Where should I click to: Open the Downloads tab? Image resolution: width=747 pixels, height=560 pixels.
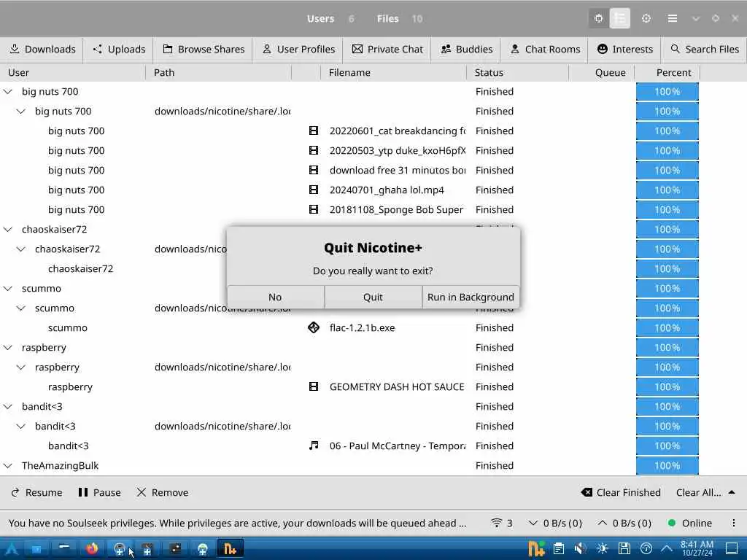(x=42, y=49)
